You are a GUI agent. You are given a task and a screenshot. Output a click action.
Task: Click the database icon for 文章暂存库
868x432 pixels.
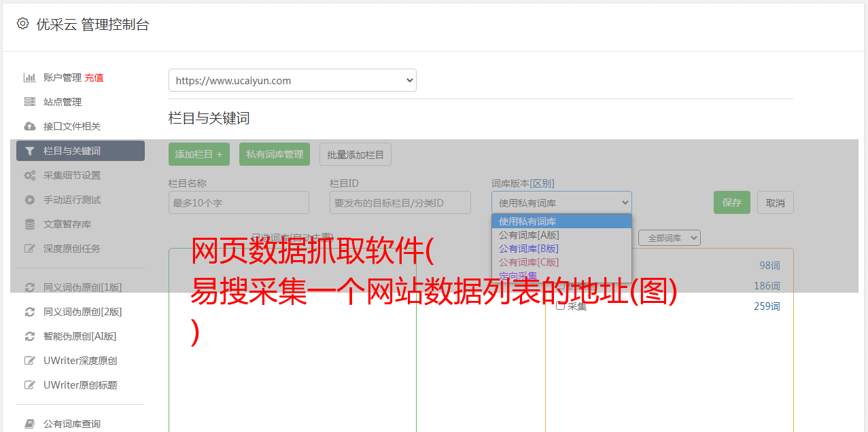[x=30, y=224]
